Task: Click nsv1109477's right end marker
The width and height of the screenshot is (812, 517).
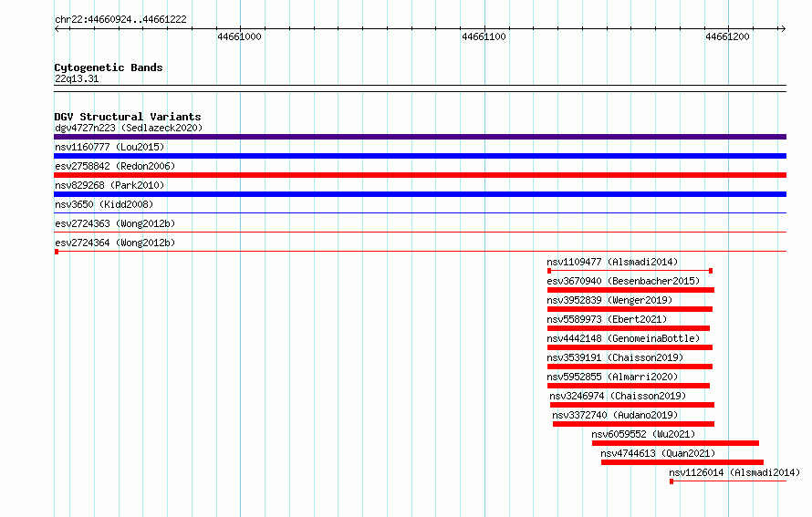Action: (x=711, y=271)
